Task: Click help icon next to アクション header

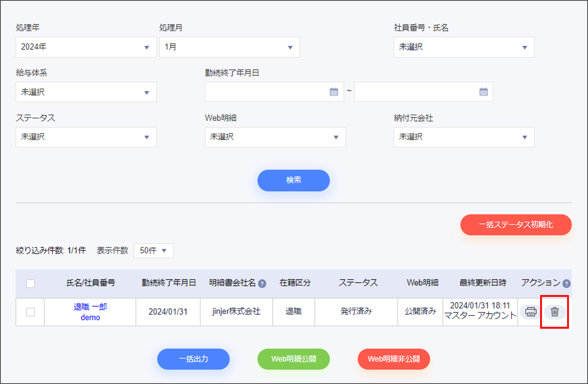Action: (x=566, y=283)
